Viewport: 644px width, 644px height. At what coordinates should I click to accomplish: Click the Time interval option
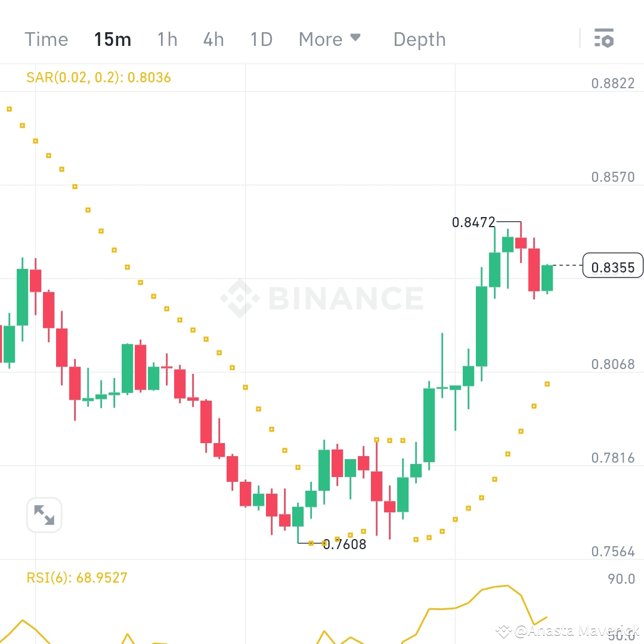tap(46, 39)
